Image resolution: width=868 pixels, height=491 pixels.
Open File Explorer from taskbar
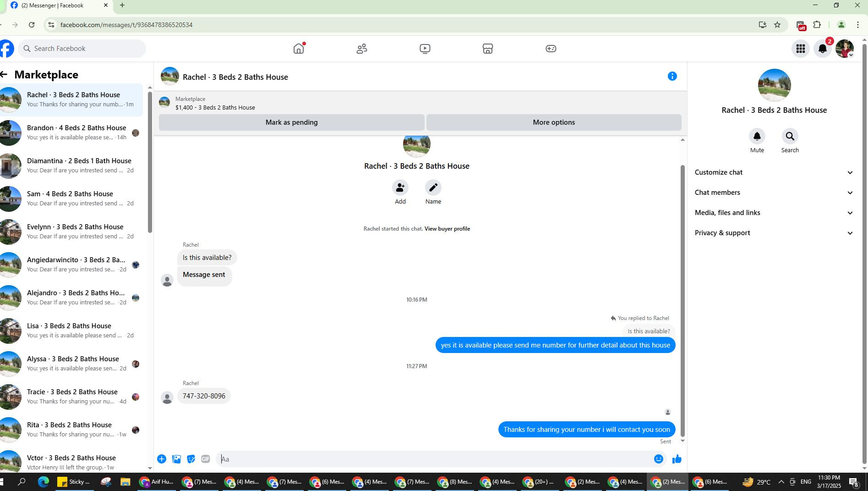tap(126, 482)
